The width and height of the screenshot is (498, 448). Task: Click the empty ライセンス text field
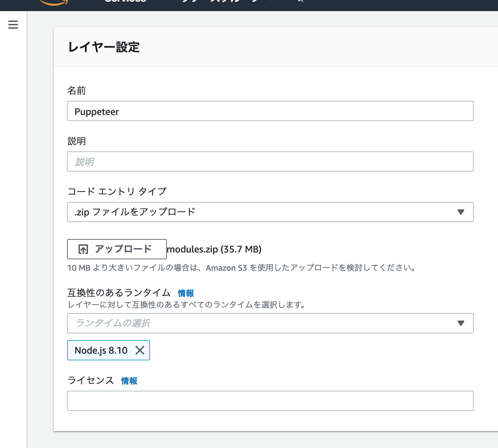tap(270, 401)
